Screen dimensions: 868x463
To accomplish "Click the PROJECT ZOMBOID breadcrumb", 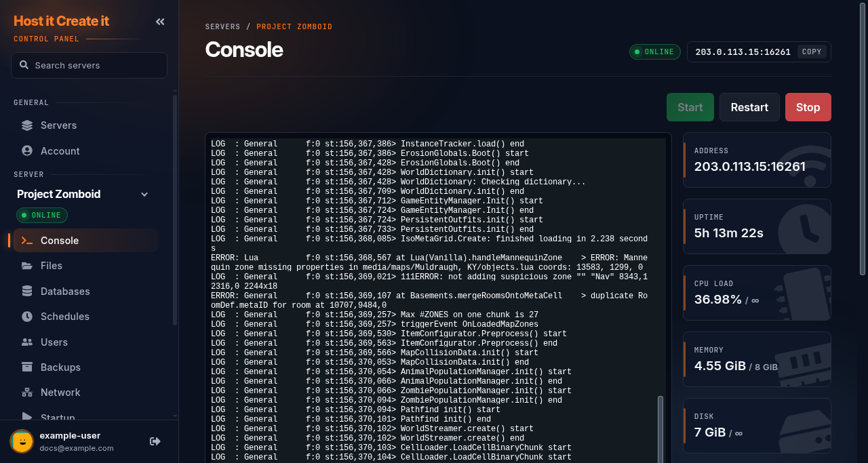I will coord(294,27).
